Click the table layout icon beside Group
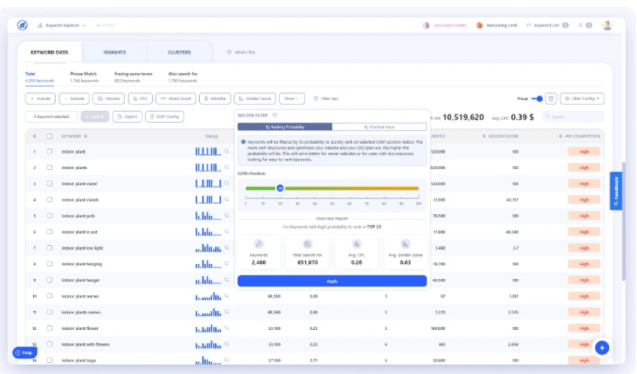 pyautogui.click(x=551, y=99)
